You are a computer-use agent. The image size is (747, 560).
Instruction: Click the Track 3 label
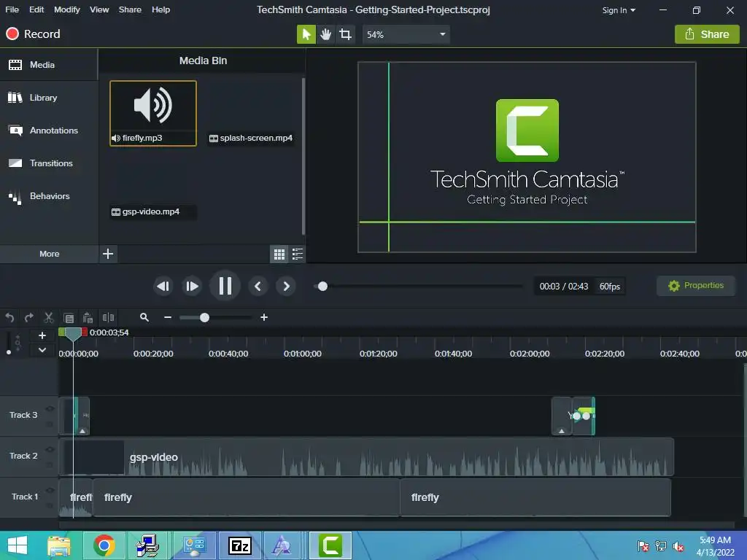coord(23,415)
